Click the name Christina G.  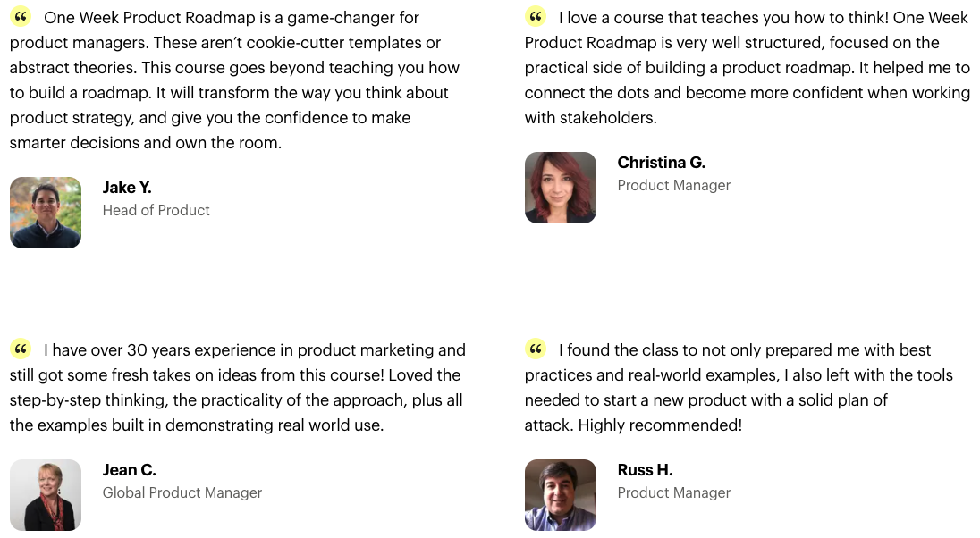662,163
